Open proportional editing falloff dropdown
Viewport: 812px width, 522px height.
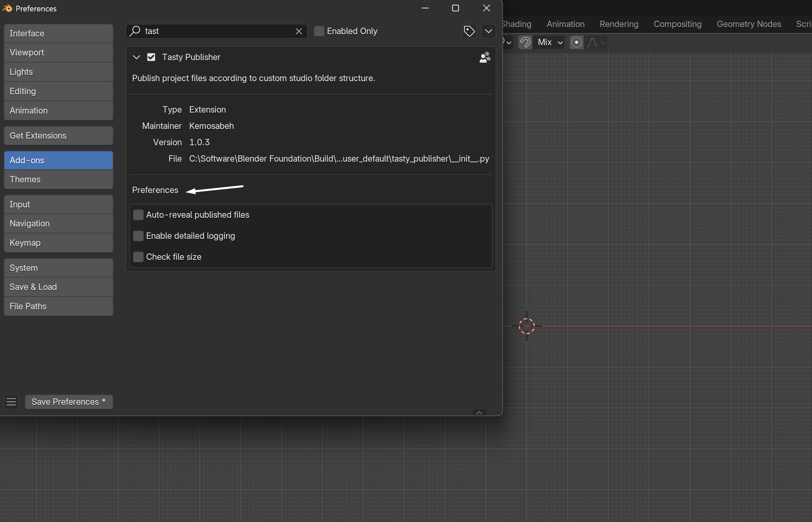click(x=596, y=42)
